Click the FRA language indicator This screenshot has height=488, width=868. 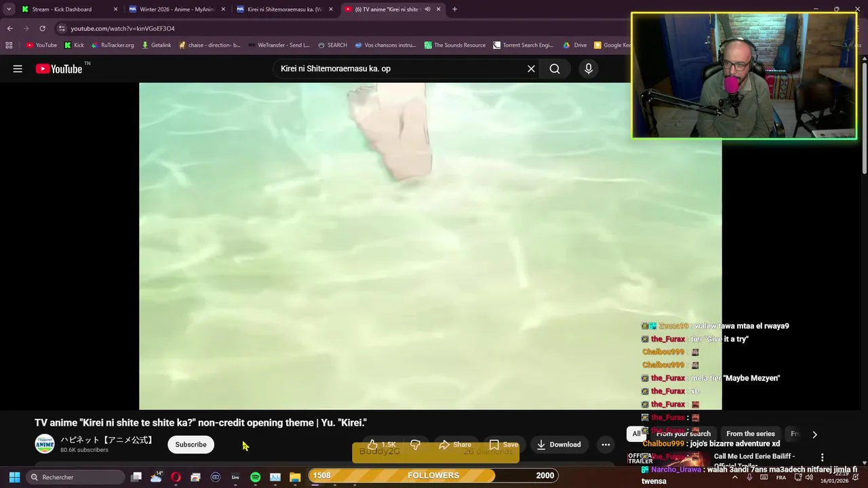(781, 477)
